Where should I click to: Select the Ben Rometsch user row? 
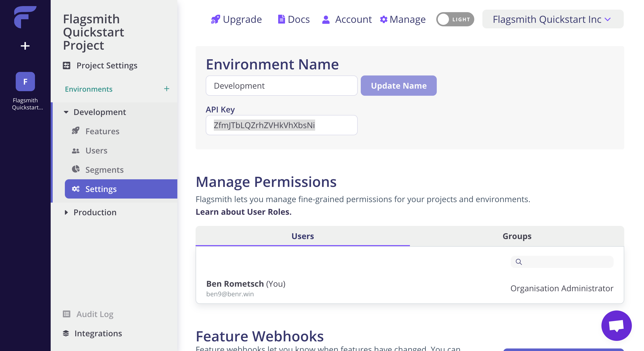(410, 288)
